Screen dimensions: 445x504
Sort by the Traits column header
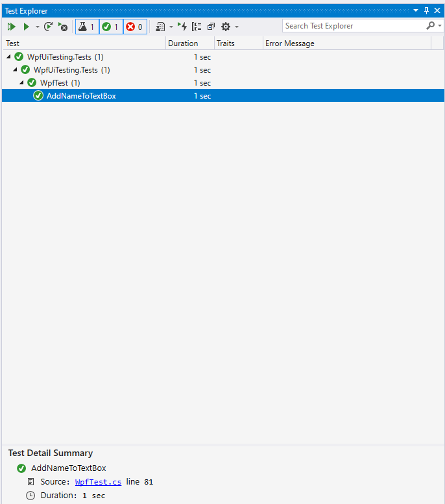239,43
